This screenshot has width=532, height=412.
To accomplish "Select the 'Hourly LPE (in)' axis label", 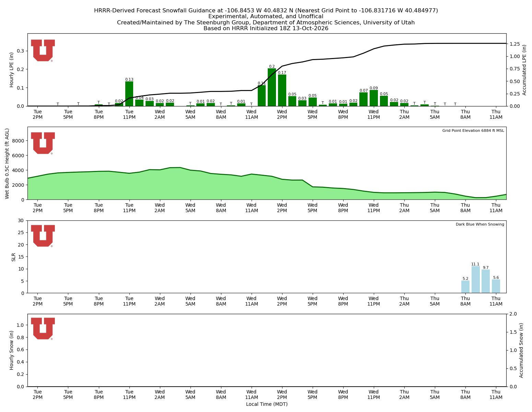I will pyautogui.click(x=12, y=70).
